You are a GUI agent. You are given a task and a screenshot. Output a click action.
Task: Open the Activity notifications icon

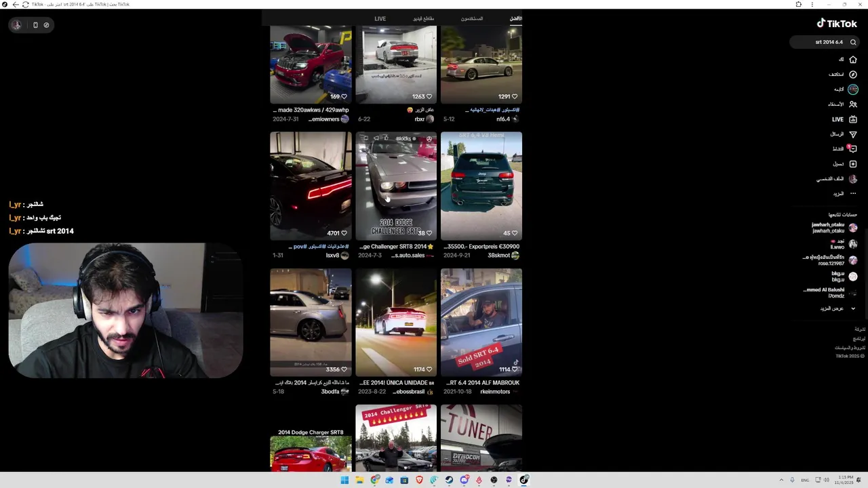853,149
